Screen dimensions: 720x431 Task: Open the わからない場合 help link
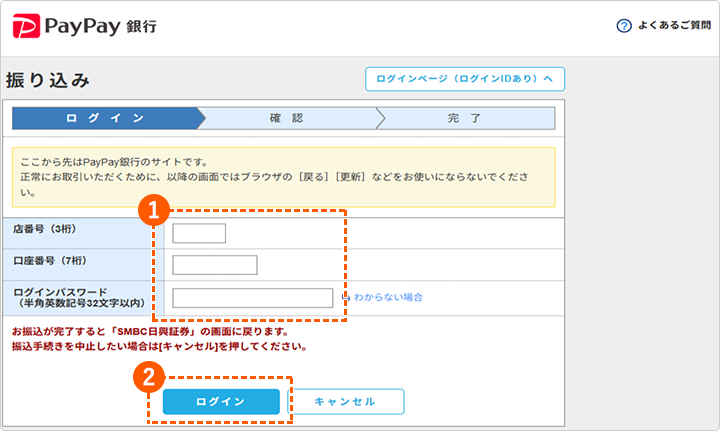[x=388, y=297]
